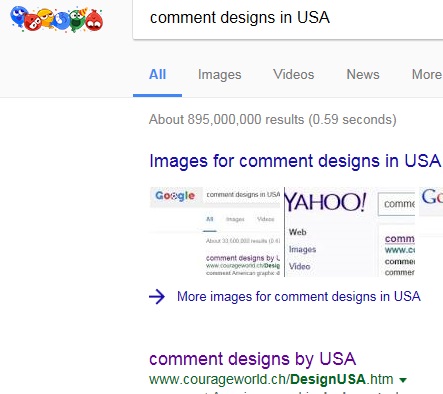
Task: Open the partially visible third image thumbnail
Action: (431, 232)
